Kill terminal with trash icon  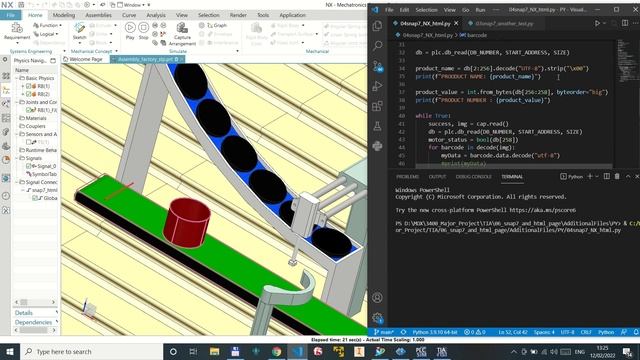617,176
